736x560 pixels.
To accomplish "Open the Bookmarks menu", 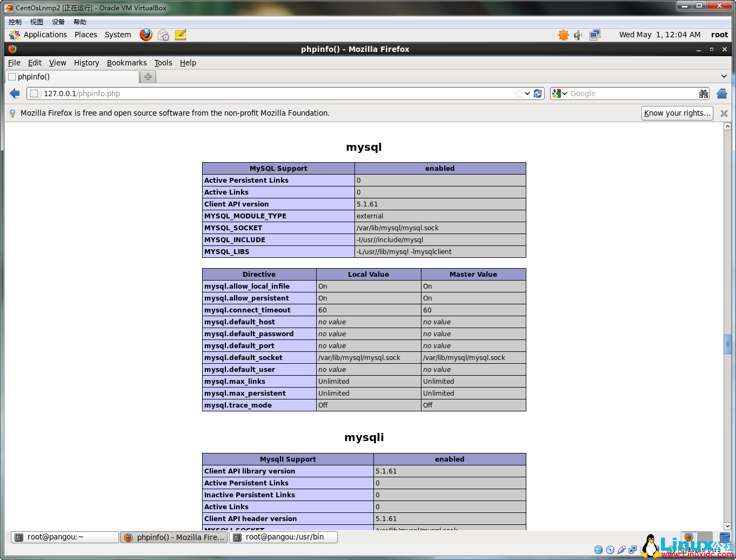I will pyautogui.click(x=126, y=63).
